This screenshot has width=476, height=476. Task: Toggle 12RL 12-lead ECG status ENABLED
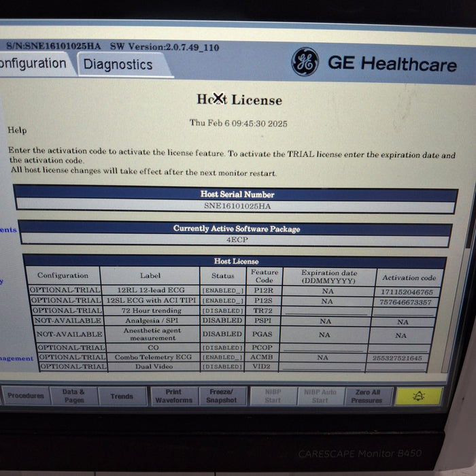point(223,290)
